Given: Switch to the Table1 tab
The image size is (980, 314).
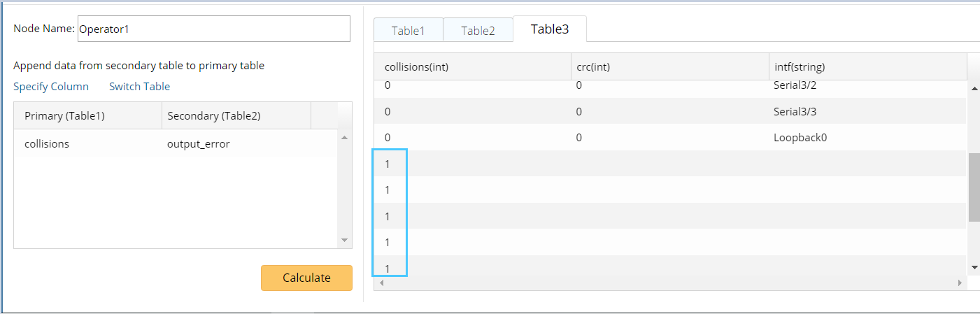Looking at the screenshot, I should point(409,31).
